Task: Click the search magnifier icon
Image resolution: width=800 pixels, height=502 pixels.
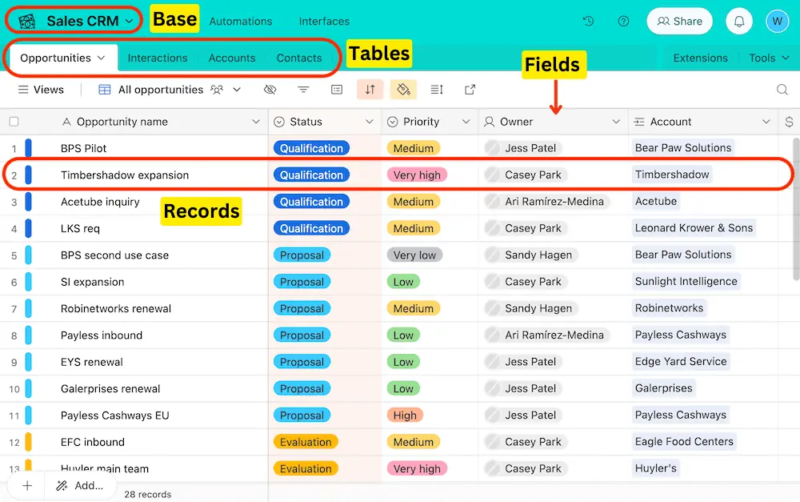Action: pyautogui.click(x=782, y=90)
